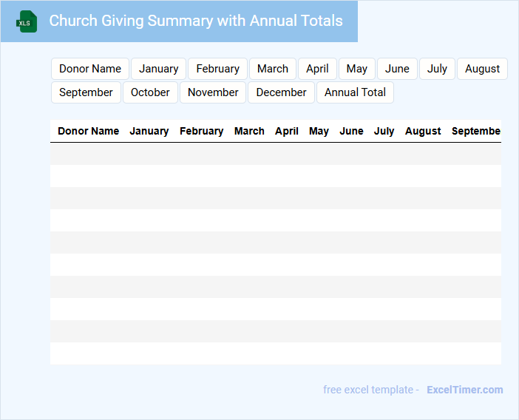Image resolution: width=519 pixels, height=420 pixels.
Task: Choose the October tag chip
Action: (x=150, y=92)
